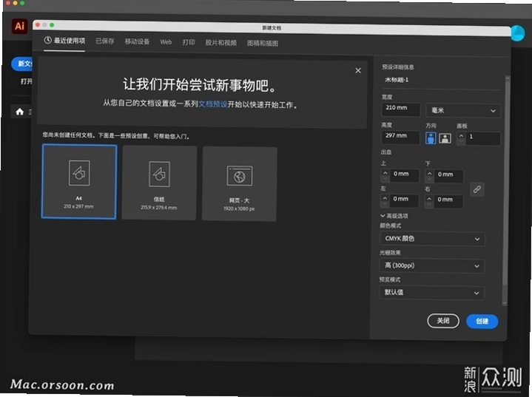532x397 pixels.
Task: Adjust the right bleed (右) stepper
Action: click(x=429, y=202)
